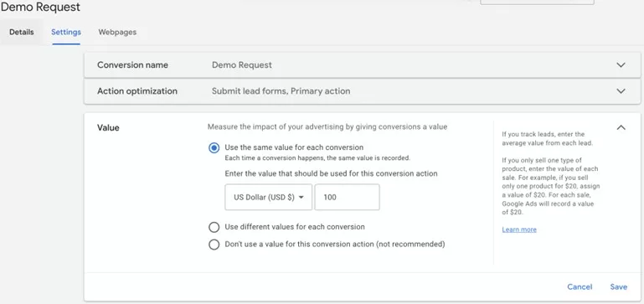Click the 'If you only sell one type' paragraph
644x304 pixels.
(x=550, y=186)
